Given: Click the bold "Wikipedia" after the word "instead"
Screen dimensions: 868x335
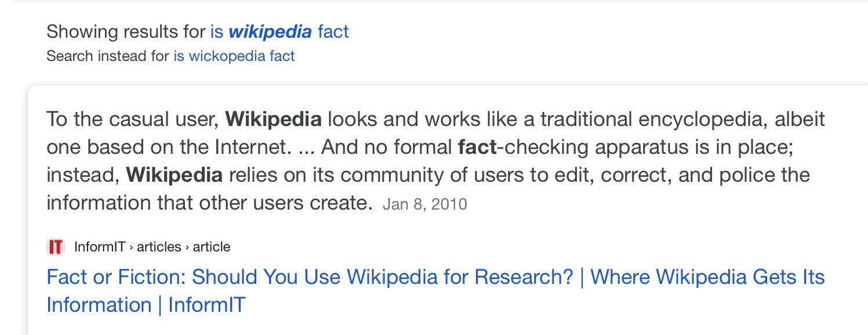Looking at the screenshot, I should point(174,175).
